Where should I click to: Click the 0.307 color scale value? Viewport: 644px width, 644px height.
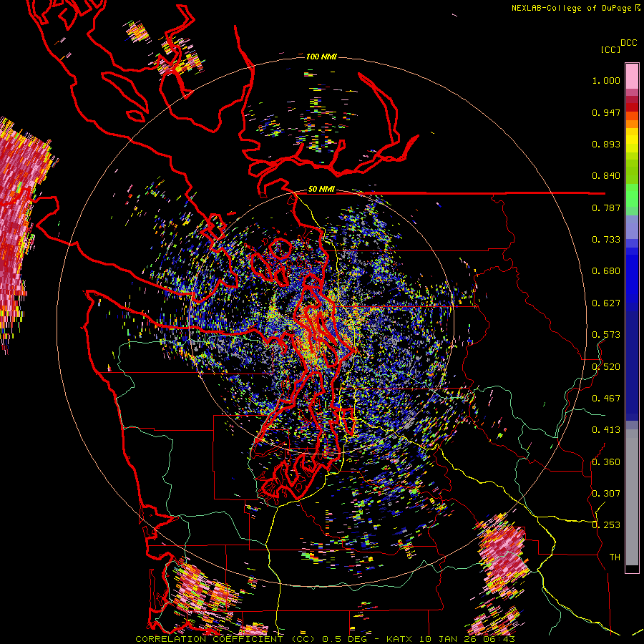click(606, 494)
